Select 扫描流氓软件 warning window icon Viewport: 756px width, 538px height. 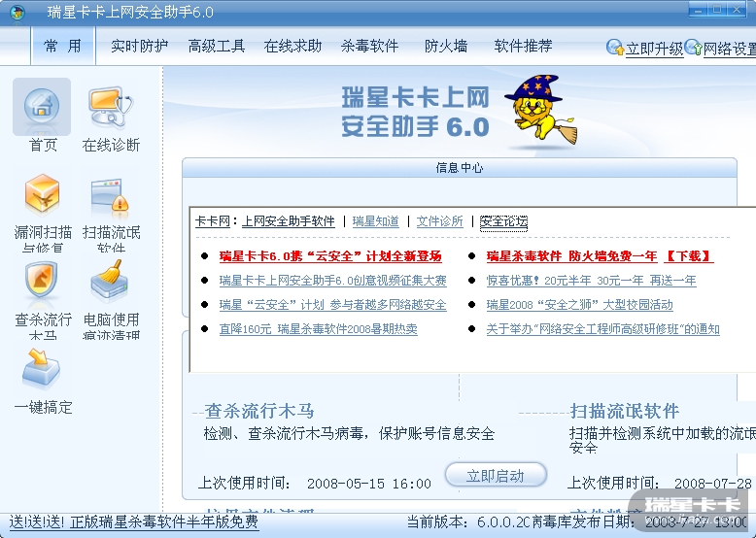pyautogui.click(x=111, y=196)
